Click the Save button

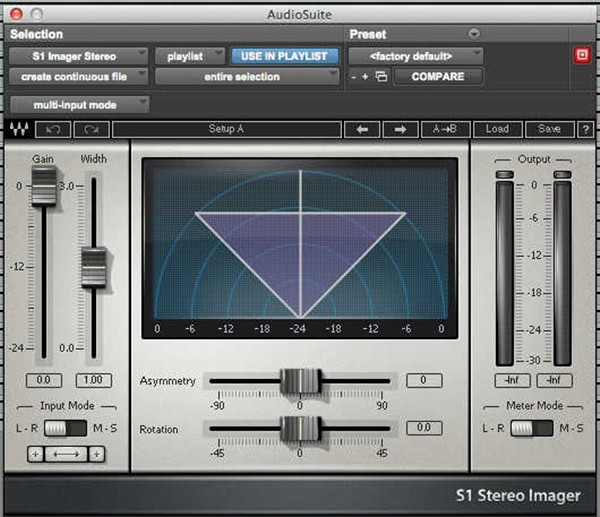pos(549,129)
